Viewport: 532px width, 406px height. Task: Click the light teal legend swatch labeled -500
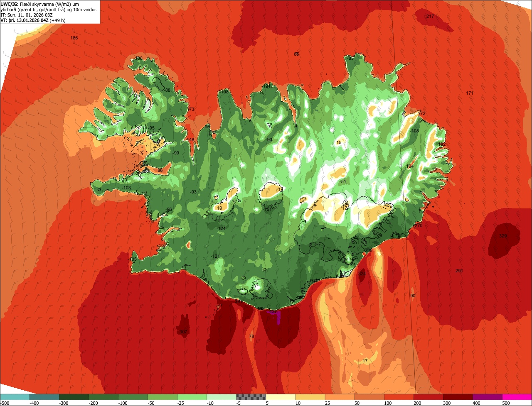(15, 397)
